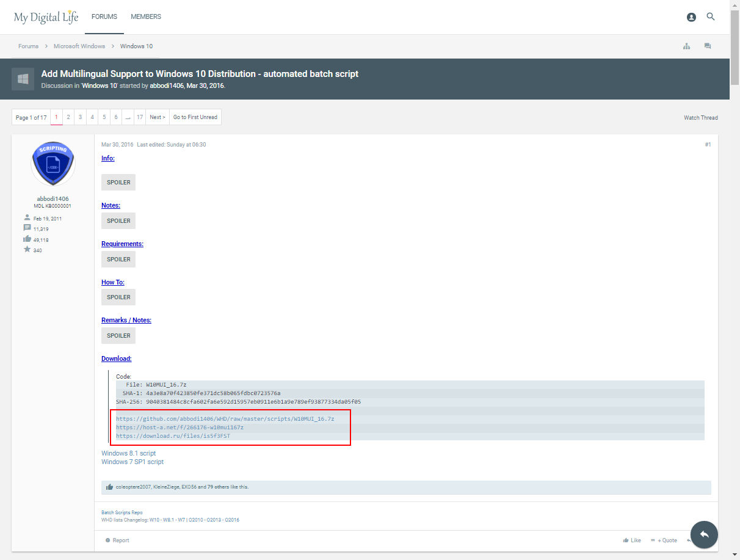Open the GitHub W10MUI_16.7z download link
740x560 pixels.
click(x=225, y=419)
